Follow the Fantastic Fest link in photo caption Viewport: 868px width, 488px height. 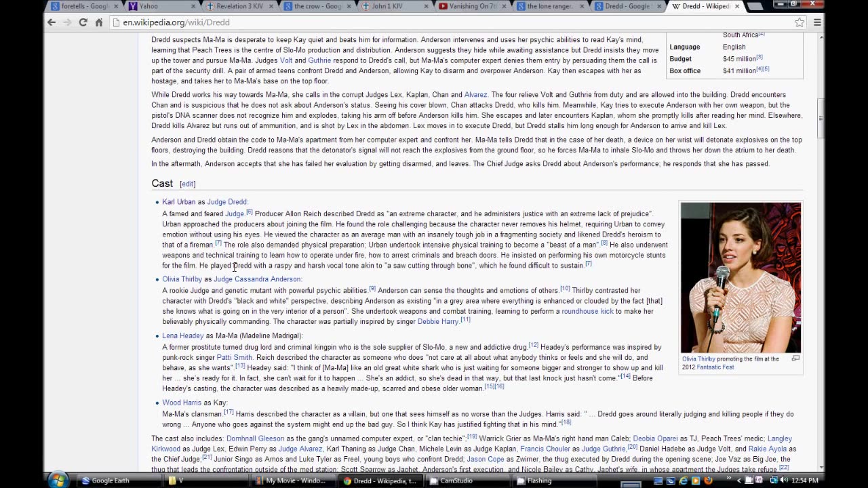(715, 367)
